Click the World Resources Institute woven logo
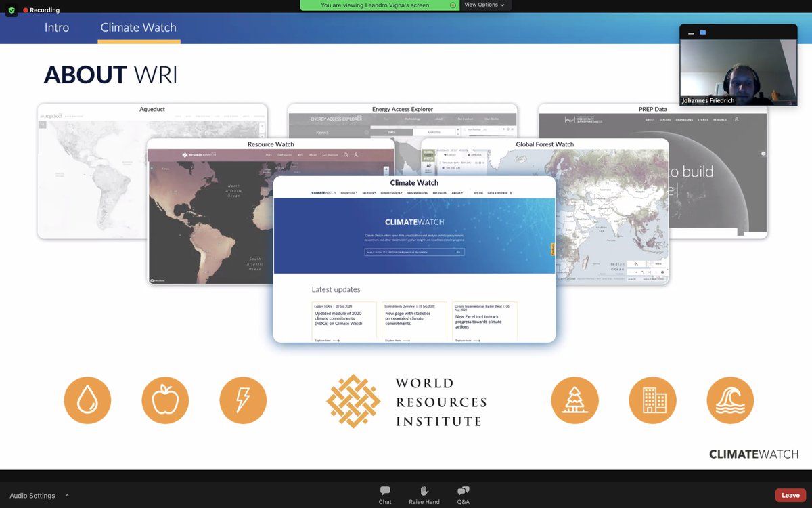Viewport: 812px width, 508px height. (353, 402)
